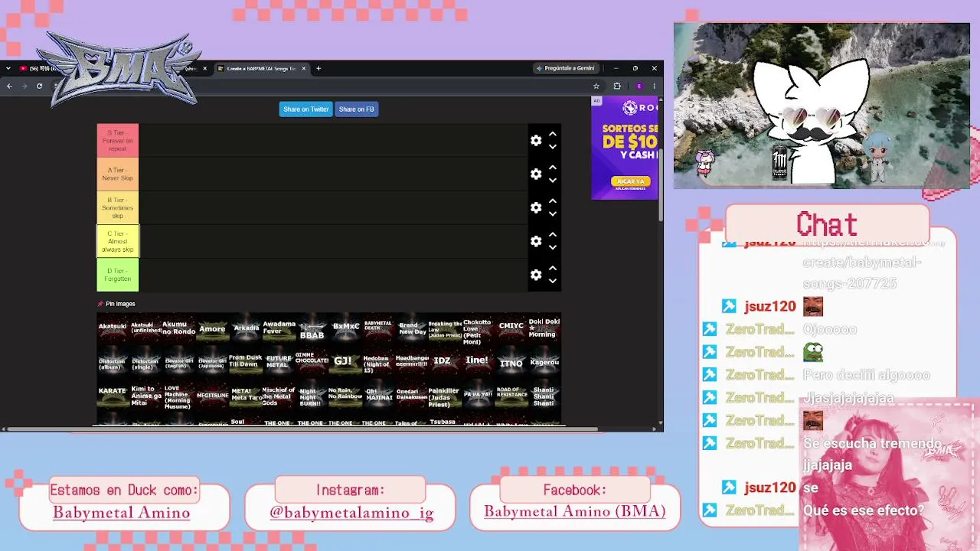Move S Tier row down with arrow
Screen dimensions: 980x551
552,147
